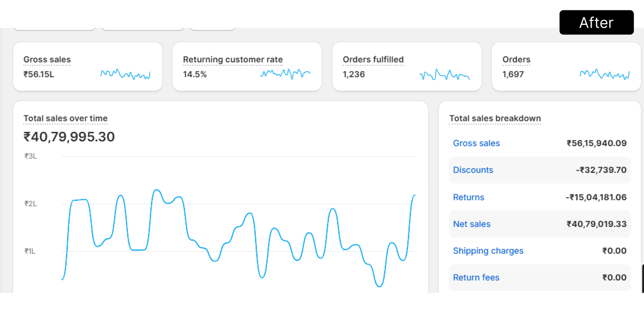The height and width of the screenshot is (325, 644).
Task: Click the black After label
Action: [596, 23]
